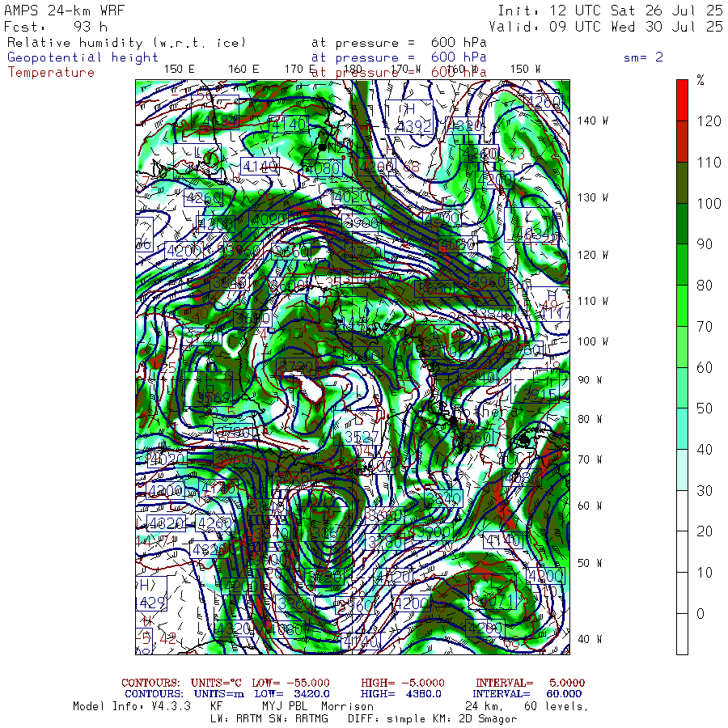728x728 pixels.
Task: Click the 'sm= 2' smoothing label
Action: click(x=644, y=57)
